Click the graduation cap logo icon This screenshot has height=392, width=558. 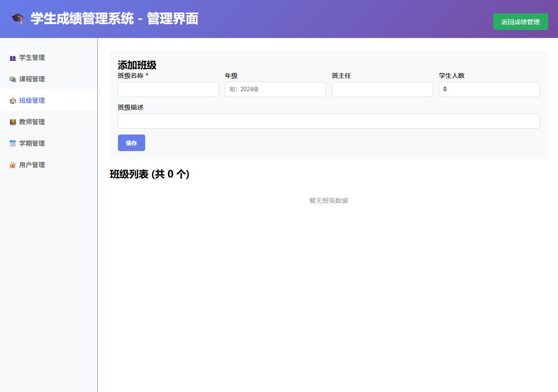[17, 19]
